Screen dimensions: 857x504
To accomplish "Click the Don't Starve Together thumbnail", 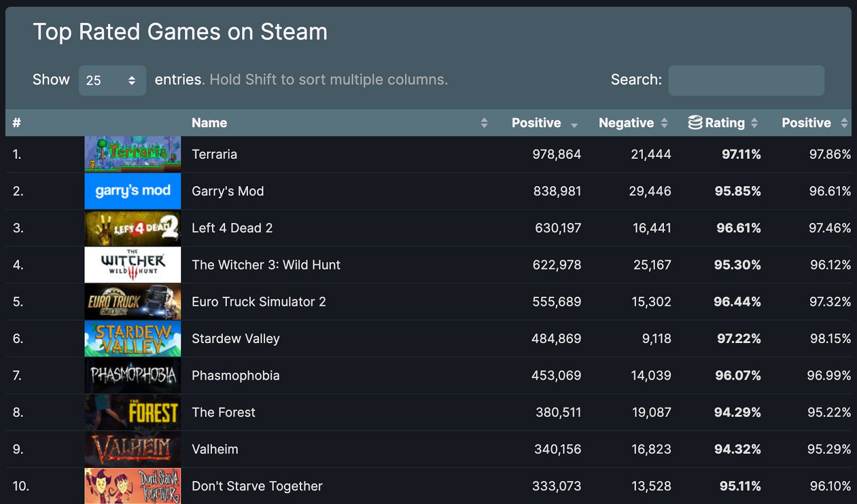I will click(x=132, y=486).
